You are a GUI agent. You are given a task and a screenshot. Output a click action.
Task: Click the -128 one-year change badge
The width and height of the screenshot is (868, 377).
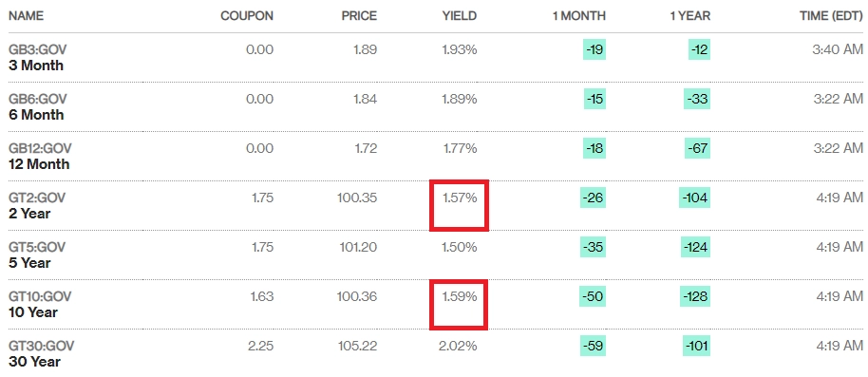coord(695,296)
